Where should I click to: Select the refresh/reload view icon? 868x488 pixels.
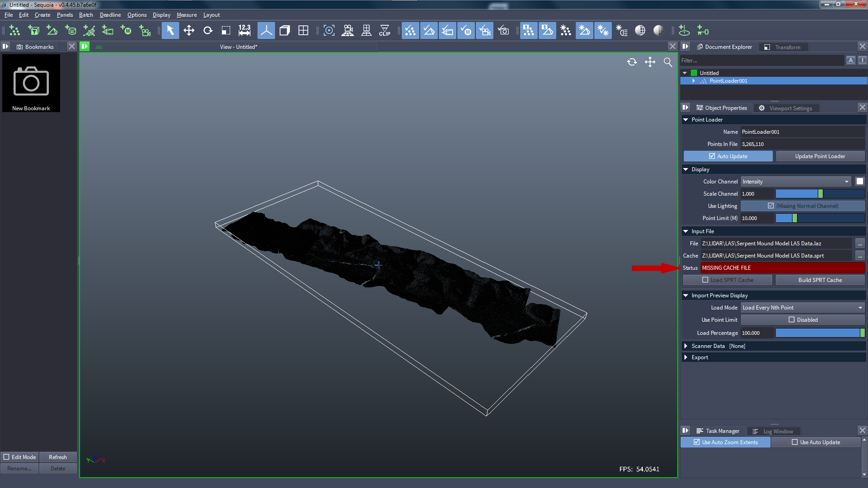point(631,62)
